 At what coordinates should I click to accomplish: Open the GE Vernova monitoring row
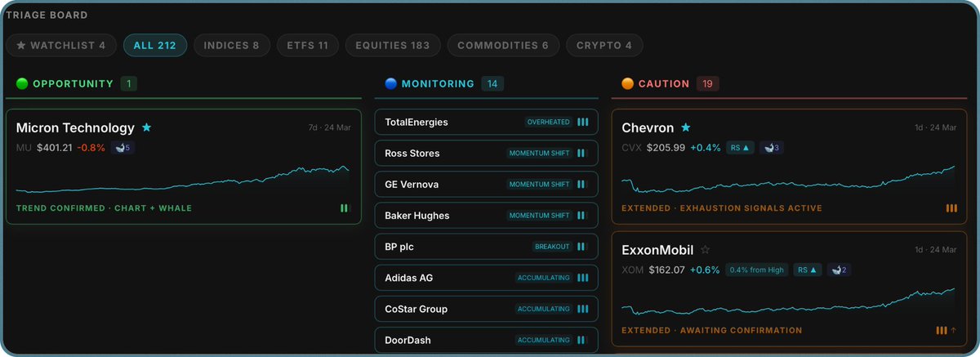point(487,184)
